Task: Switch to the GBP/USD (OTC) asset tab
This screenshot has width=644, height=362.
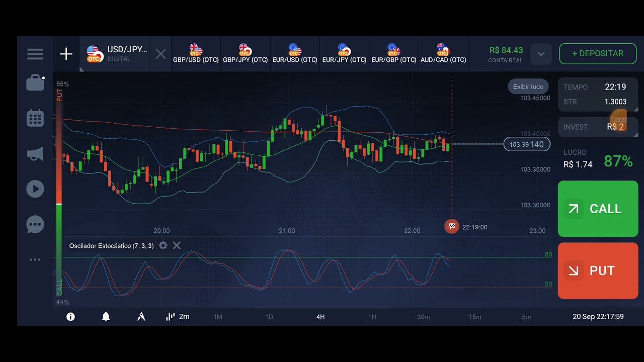Action: [x=196, y=54]
